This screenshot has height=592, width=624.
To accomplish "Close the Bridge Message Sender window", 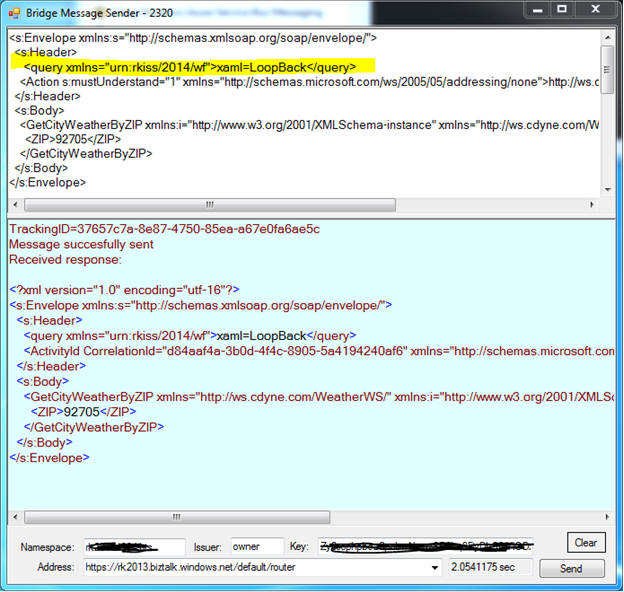I will pyautogui.click(x=596, y=10).
